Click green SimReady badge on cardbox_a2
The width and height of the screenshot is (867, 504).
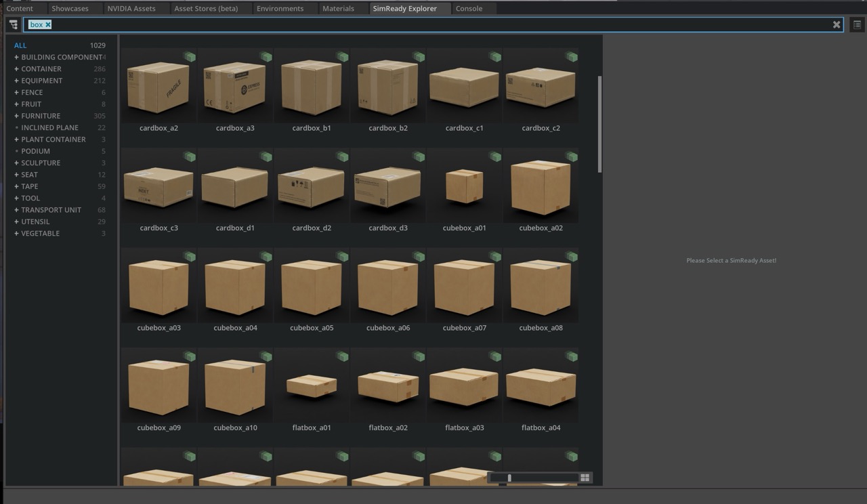pos(190,57)
